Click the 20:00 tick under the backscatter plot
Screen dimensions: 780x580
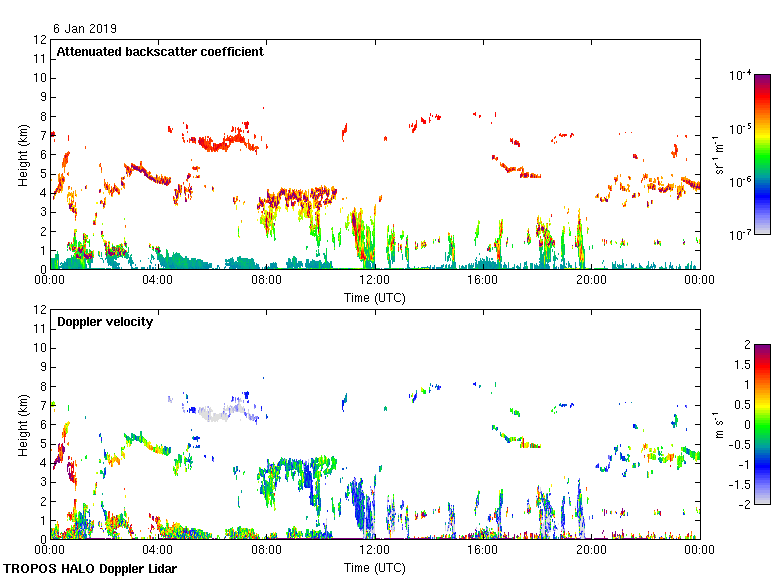tap(591, 281)
